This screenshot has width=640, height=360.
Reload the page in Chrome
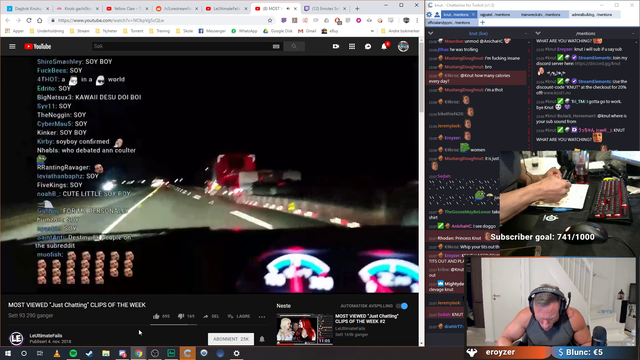point(29,20)
